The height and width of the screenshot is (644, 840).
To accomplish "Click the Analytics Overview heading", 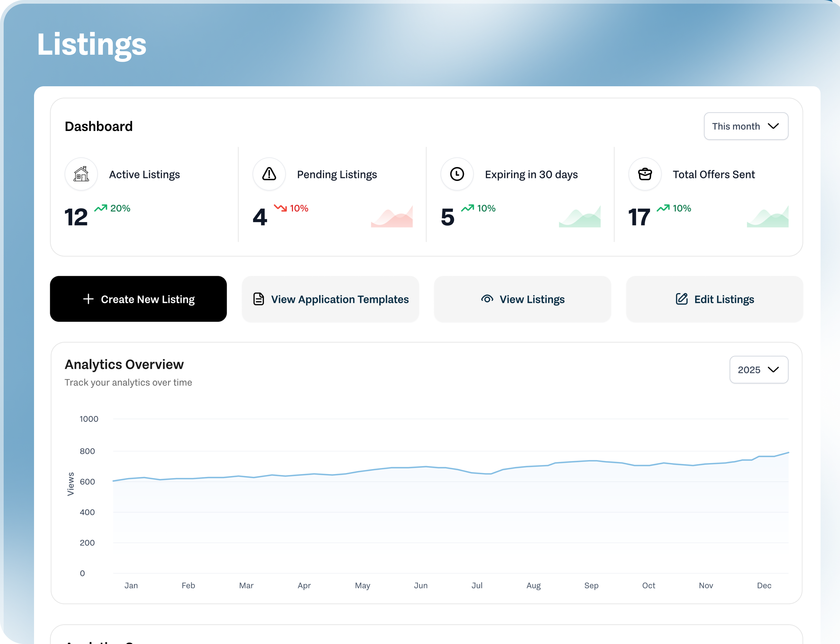I will [124, 364].
